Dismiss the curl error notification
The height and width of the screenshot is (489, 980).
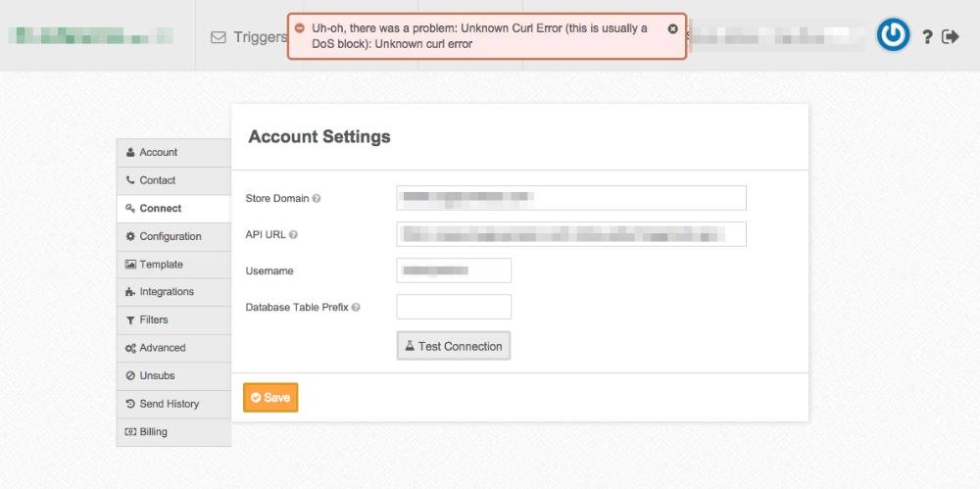tap(672, 29)
